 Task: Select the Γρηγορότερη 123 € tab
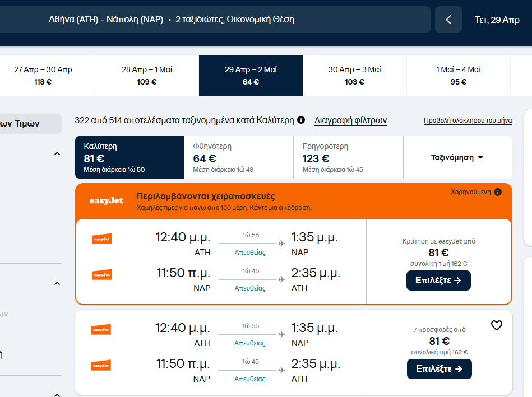tap(348, 157)
